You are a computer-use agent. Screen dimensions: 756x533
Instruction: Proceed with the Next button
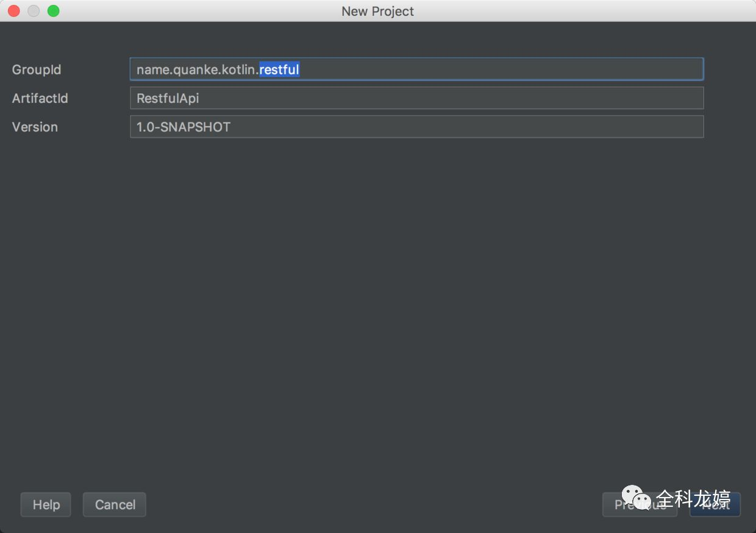click(x=715, y=504)
